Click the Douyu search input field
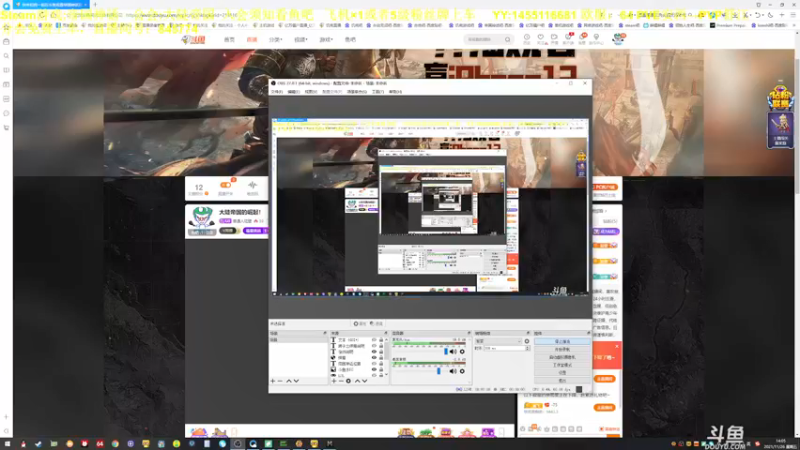This screenshot has width=800, height=450. 484,39
